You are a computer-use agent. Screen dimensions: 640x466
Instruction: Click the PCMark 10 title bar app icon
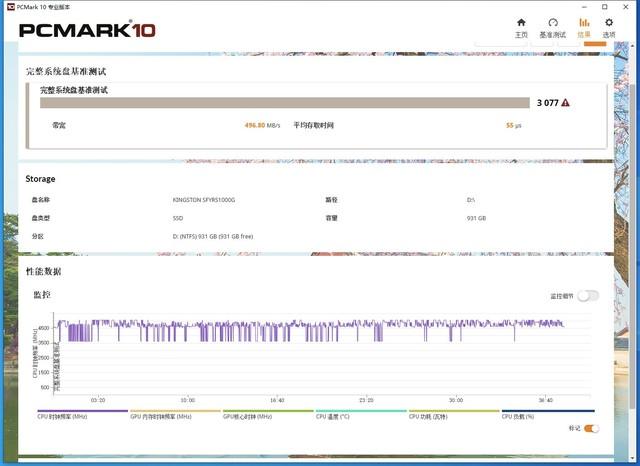coord(11,7)
